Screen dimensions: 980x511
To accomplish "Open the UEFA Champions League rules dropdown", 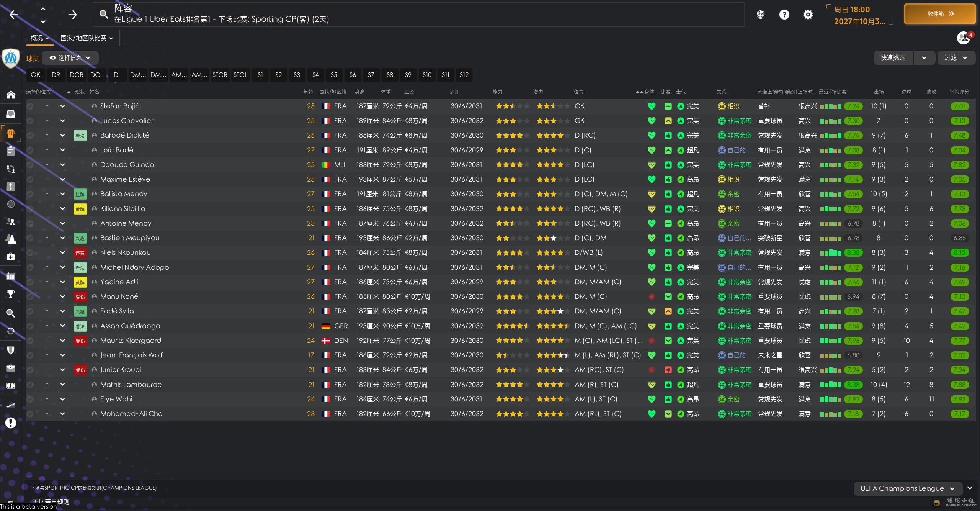I will point(908,488).
